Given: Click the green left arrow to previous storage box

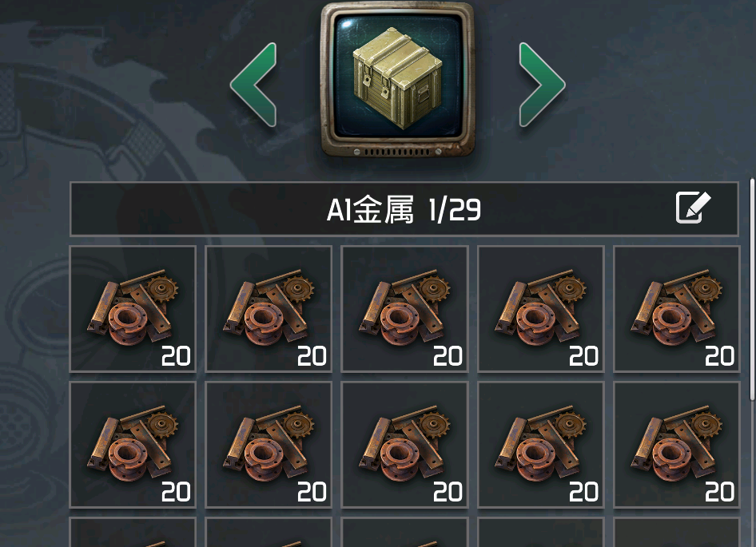Looking at the screenshot, I should coord(254,85).
